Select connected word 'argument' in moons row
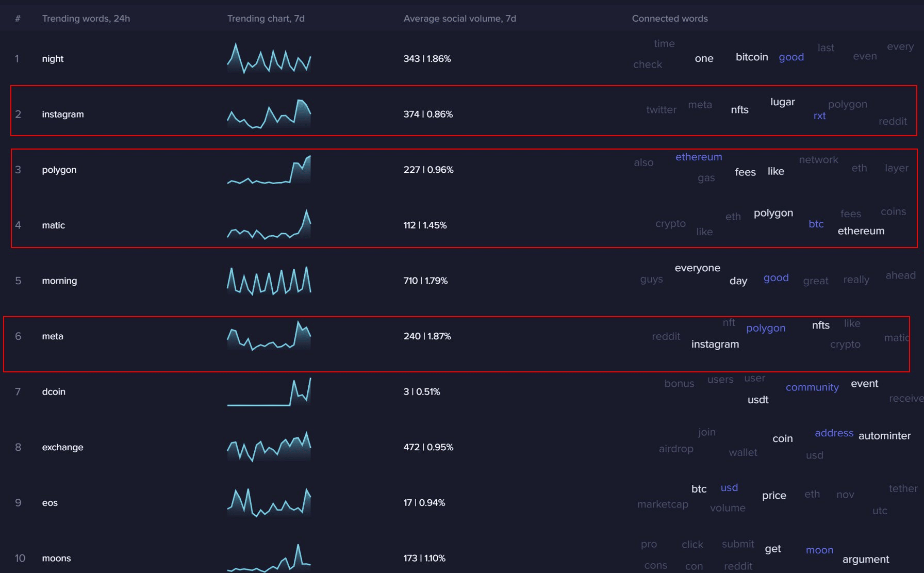 pyautogui.click(x=866, y=560)
